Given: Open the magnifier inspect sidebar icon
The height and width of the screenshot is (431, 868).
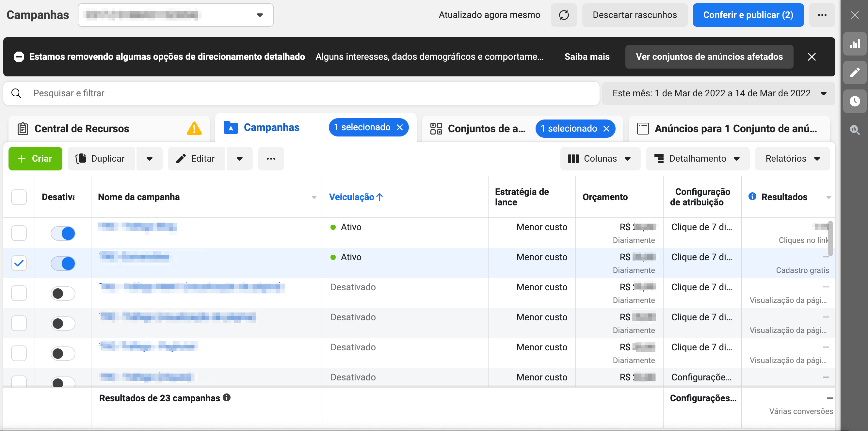Looking at the screenshot, I should (855, 130).
